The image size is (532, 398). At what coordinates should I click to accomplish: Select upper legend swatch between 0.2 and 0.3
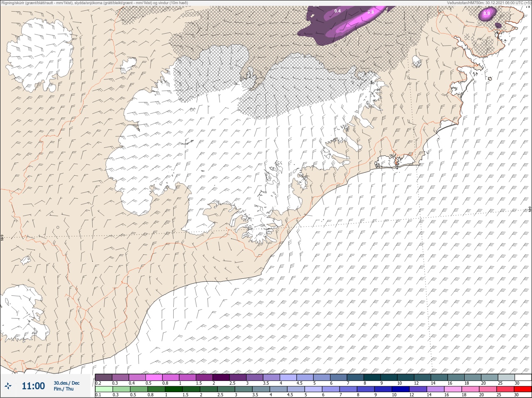click(x=103, y=377)
